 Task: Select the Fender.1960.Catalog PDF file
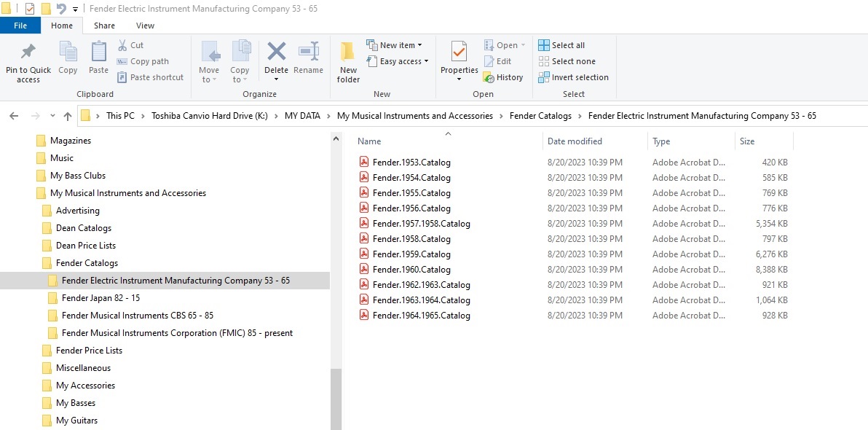pyautogui.click(x=411, y=270)
